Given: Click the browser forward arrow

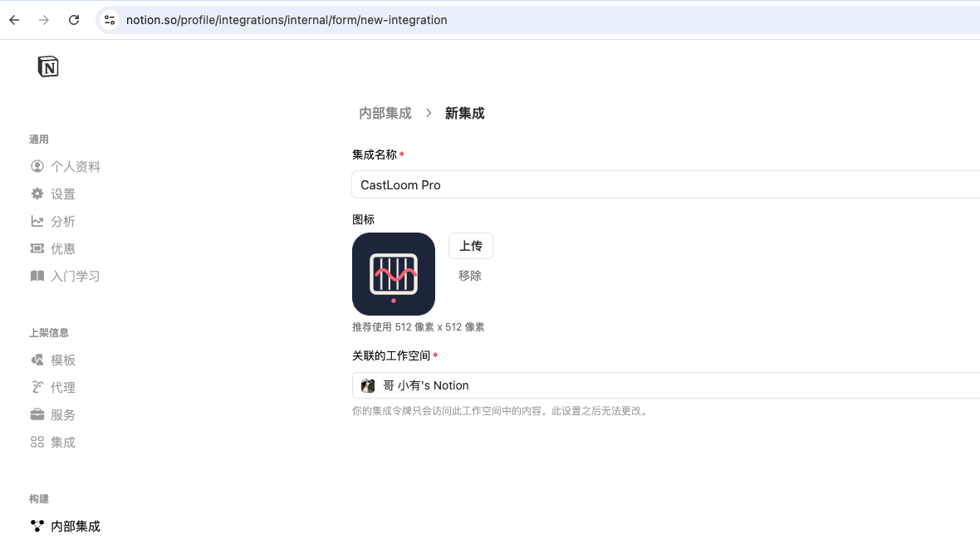Looking at the screenshot, I should 44,20.
